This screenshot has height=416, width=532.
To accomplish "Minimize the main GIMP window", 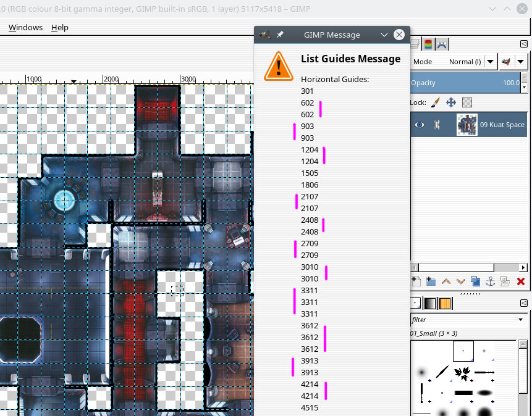I will click(492, 9).
